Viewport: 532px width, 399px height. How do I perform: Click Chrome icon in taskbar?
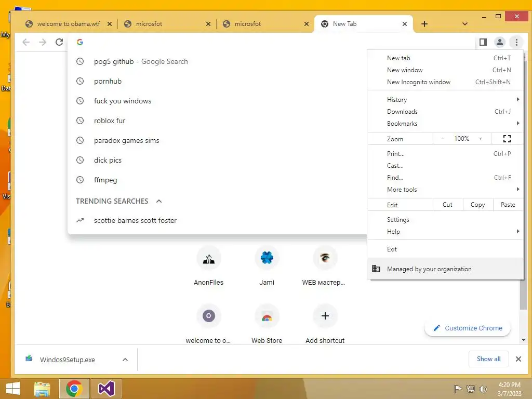click(74, 389)
